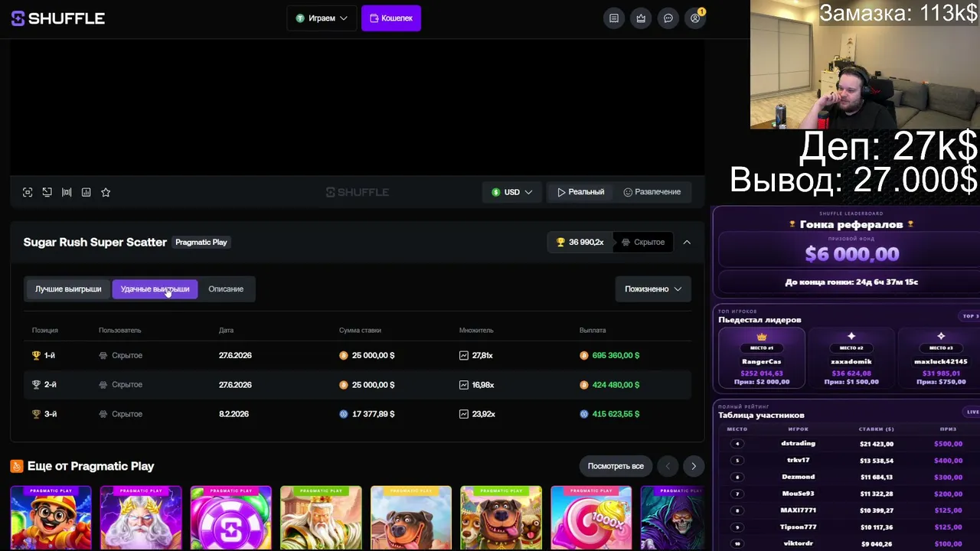The height and width of the screenshot is (551, 980).
Task: Click the bronze trophy in 3-й row
Action: [x=36, y=414]
